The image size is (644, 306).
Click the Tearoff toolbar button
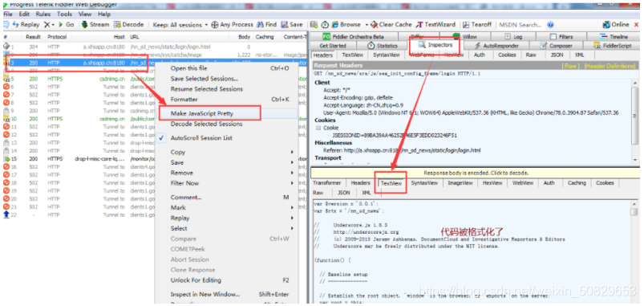tap(477, 25)
